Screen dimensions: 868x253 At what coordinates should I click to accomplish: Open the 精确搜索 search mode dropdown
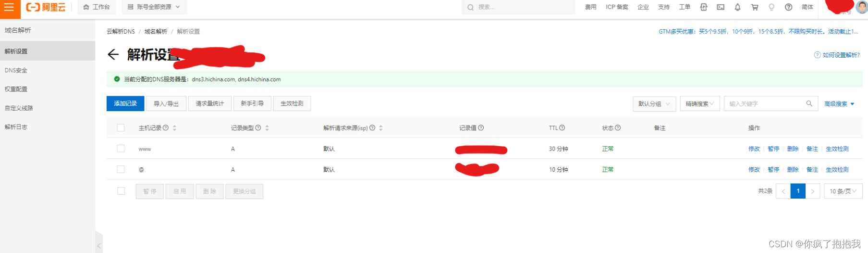(700, 104)
